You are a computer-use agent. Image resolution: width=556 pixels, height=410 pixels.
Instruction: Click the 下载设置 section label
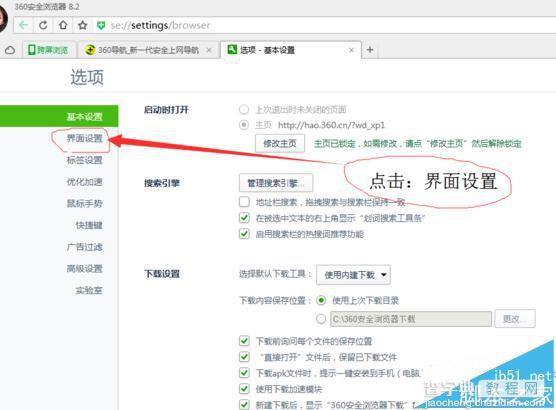coord(162,274)
